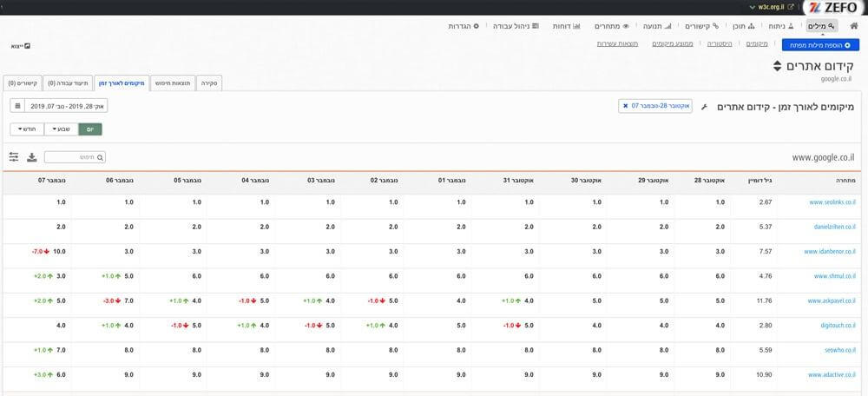
Task: Click the 10.90 domain age value
Action: 764,375
